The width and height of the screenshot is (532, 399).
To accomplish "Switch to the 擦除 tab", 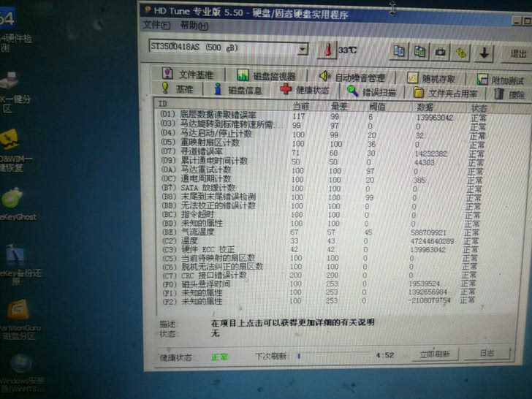I will [x=510, y=94].
